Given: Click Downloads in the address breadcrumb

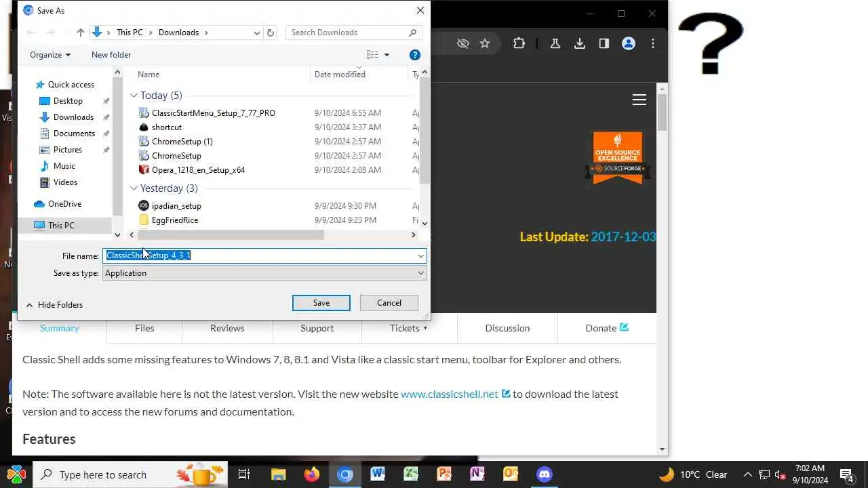Looking at the screenshot, I should point(178,33).
